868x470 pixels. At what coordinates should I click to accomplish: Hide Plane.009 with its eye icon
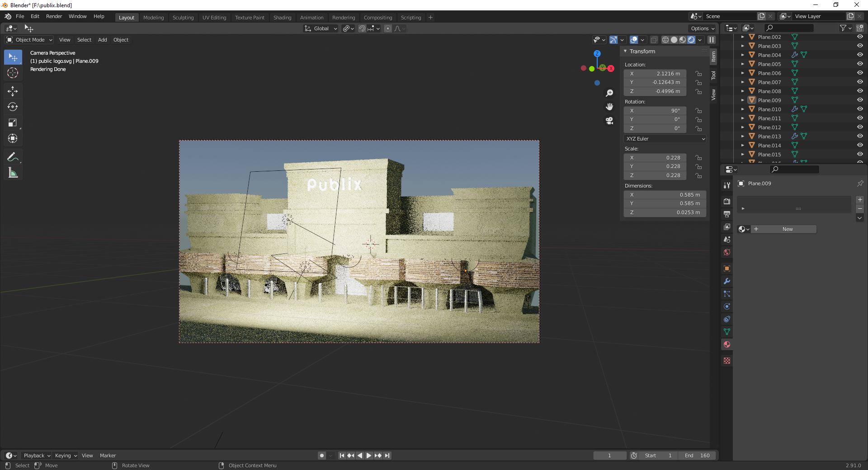860,100
